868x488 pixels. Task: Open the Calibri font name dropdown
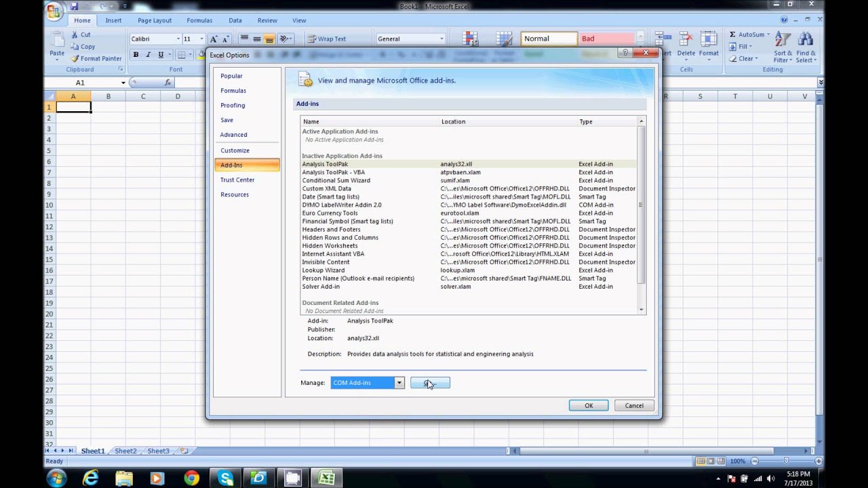[x=178, y=39]
